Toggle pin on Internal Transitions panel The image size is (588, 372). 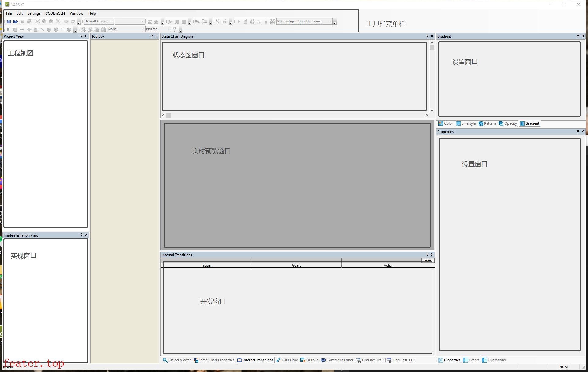427,255
